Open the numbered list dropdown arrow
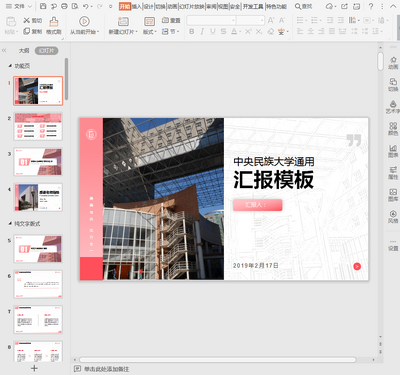Screen dimensions: 400x375 320,21
